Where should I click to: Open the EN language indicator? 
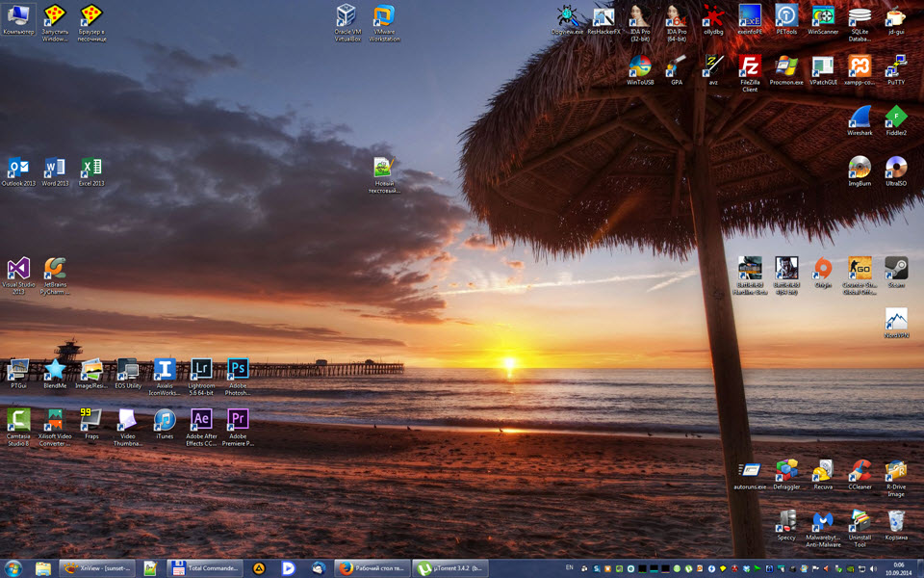coord(569,568)
